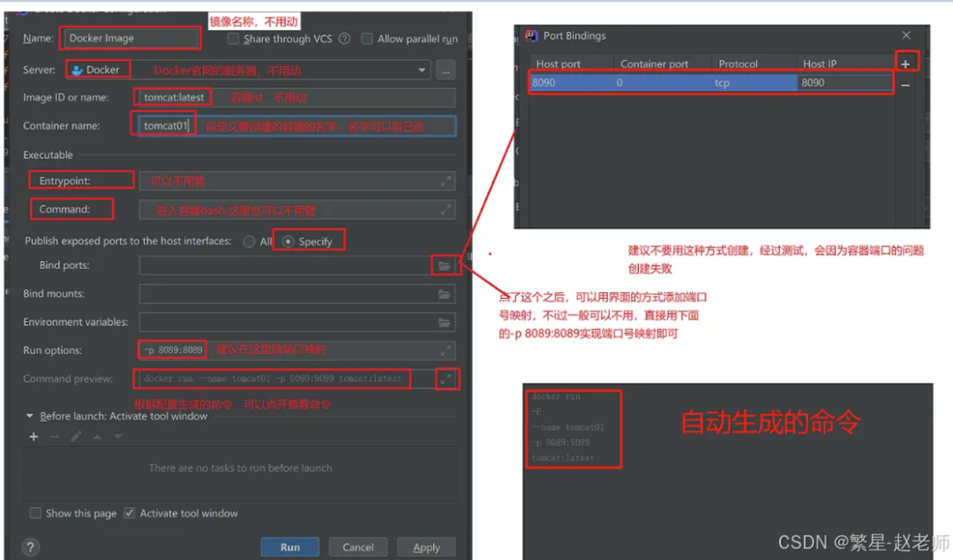Viewport: 953px width, 560px height.
Task: Select the All radio button
Action: (249, 242)
